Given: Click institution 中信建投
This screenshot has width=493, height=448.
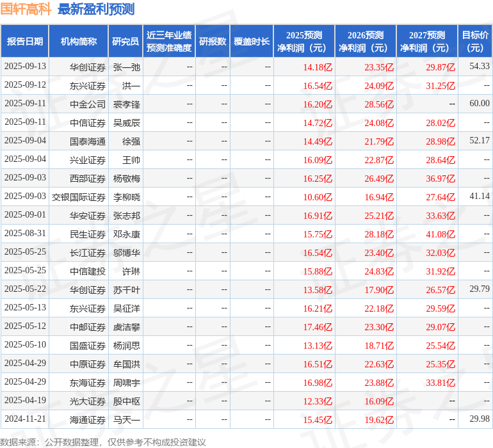Looking at the screenshot, I should click(88, 271).
